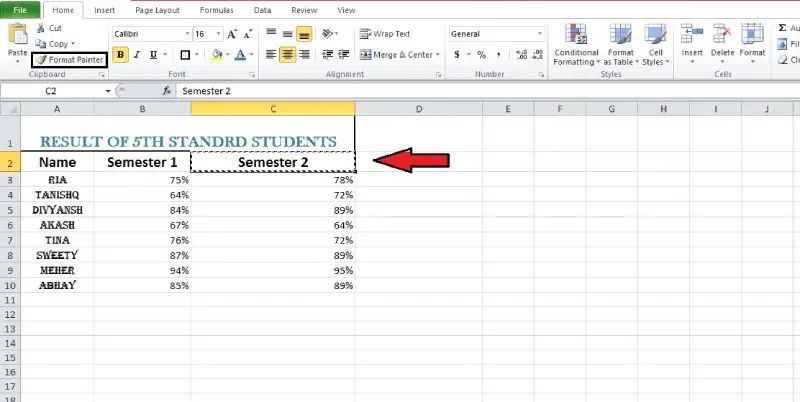This screenshot has width=800, height=402.
Task: Open the General number format dropdown
Action: click(x=540, y=34)
